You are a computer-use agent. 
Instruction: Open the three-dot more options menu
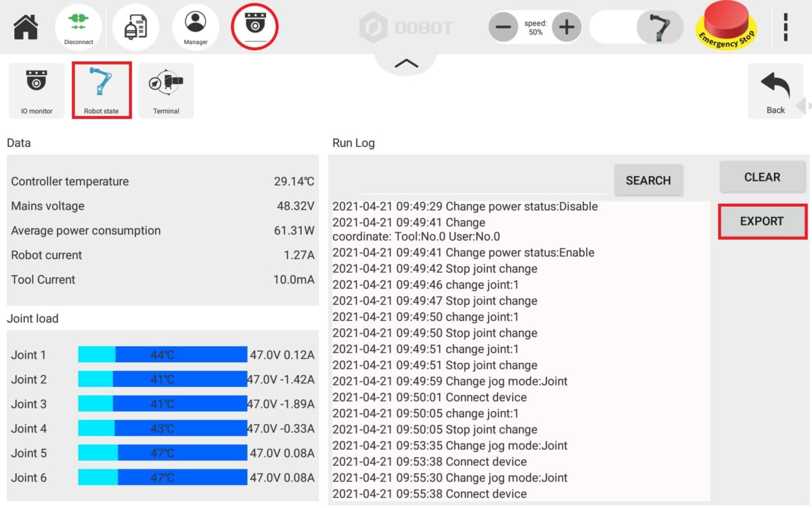(x=785, y=27)
